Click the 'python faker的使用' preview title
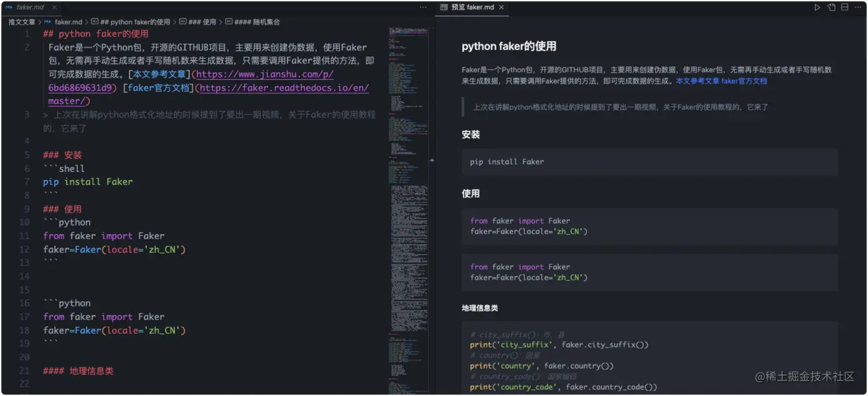The image size is (868, 396). [509, 46]
